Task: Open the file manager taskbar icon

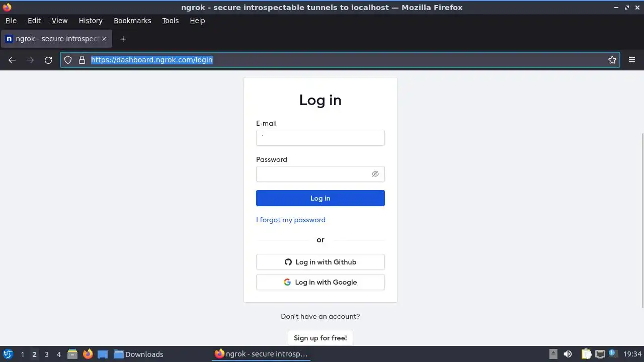Action: (72, 354)
